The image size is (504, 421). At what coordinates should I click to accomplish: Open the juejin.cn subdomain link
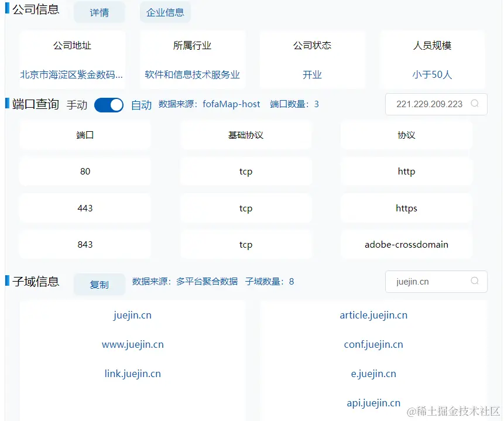[132, 315]
